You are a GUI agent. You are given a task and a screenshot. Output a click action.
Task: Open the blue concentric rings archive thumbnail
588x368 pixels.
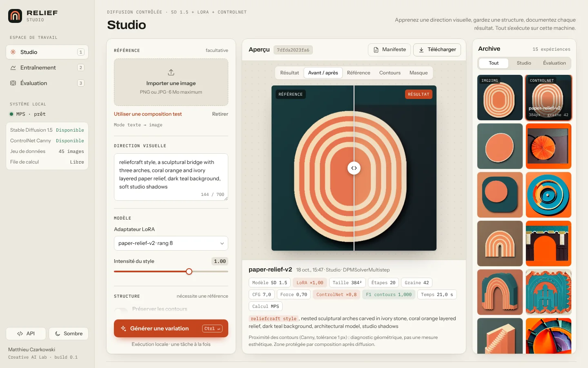click(x=548, y=195)
